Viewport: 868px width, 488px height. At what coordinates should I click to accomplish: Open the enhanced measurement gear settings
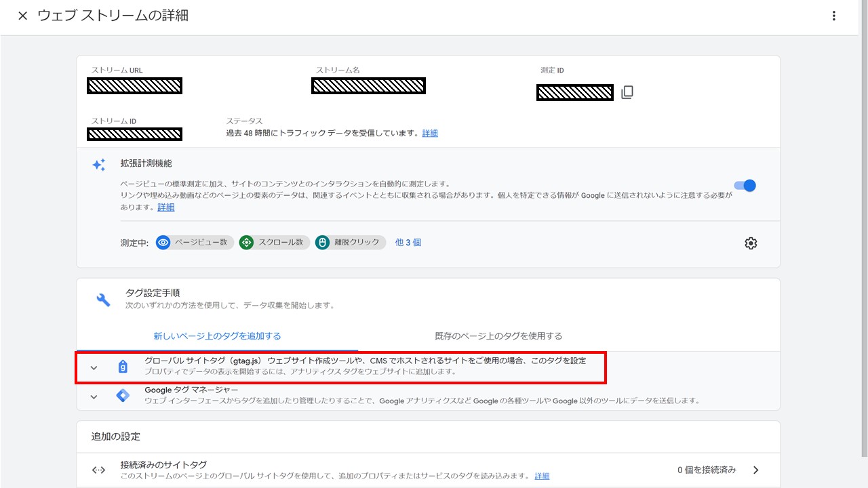point(751,243)
